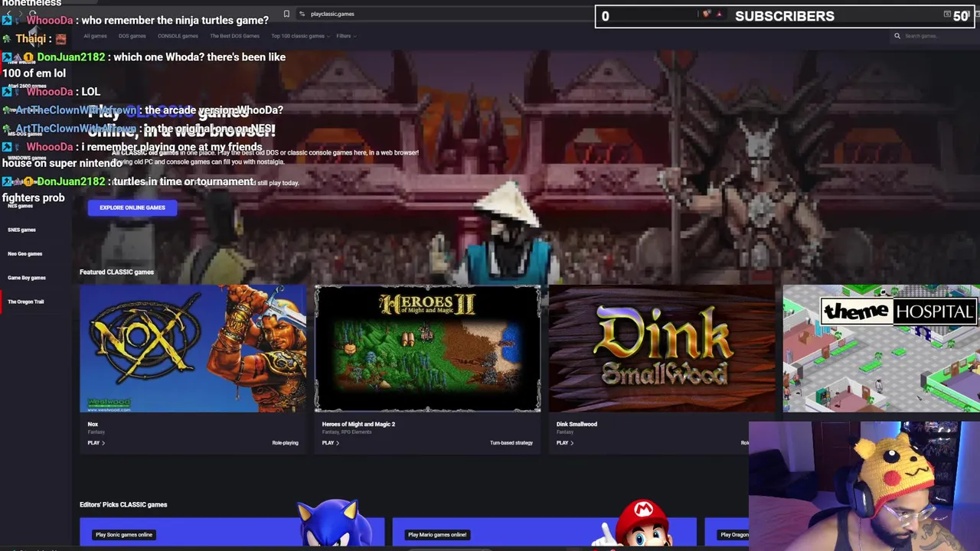Image resolution: width=980 pixels, height=551 pixels.
Task: Click the Sonic character image
Action: pos(334,523)
